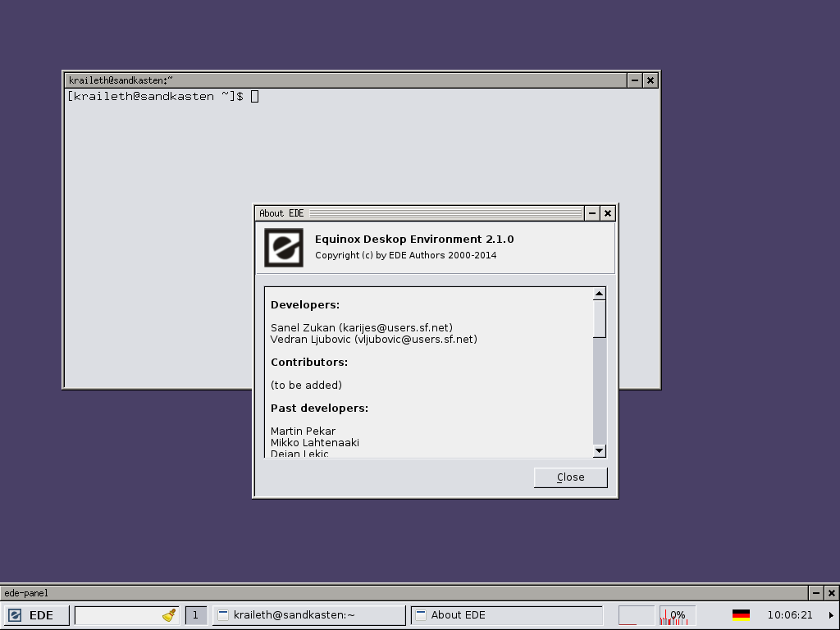Click the scroll down arrow in credits list

(x=599, y=450)
